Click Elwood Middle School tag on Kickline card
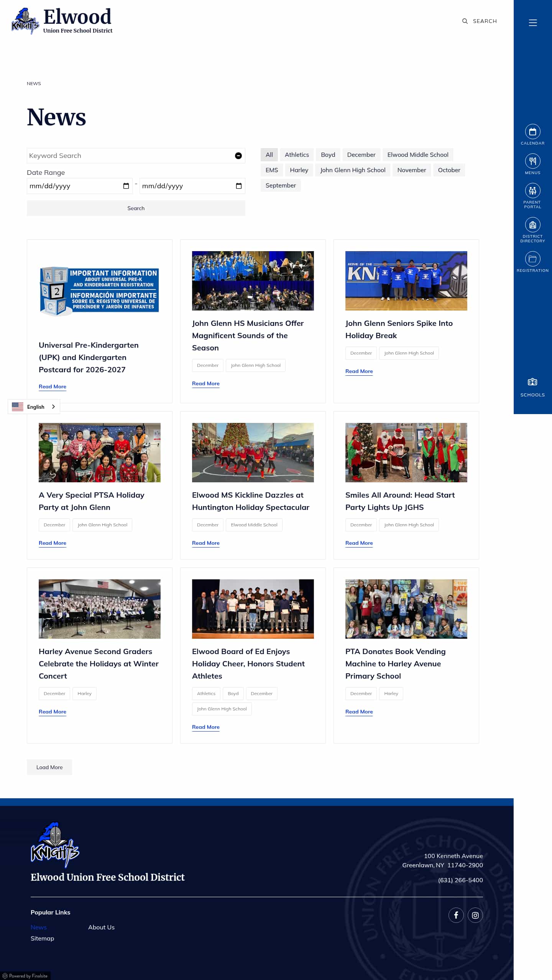 pyautogui.click(x=254, y=525)
